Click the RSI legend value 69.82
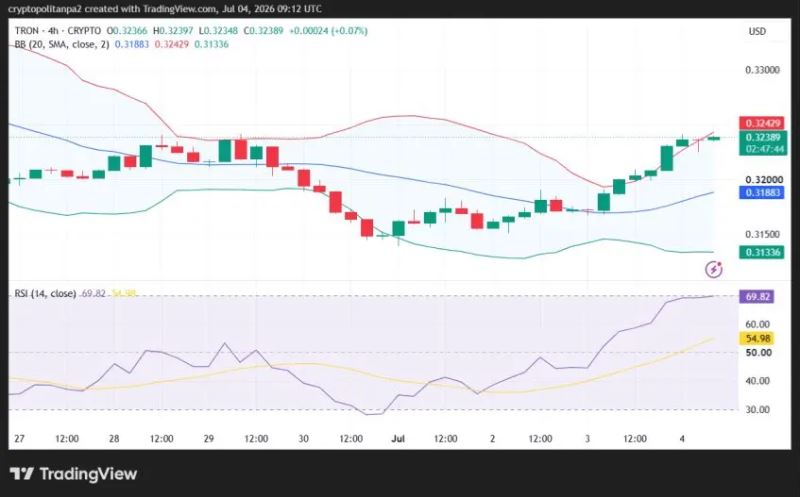Viewport: 800px width, 497px height. coord(93,293)
